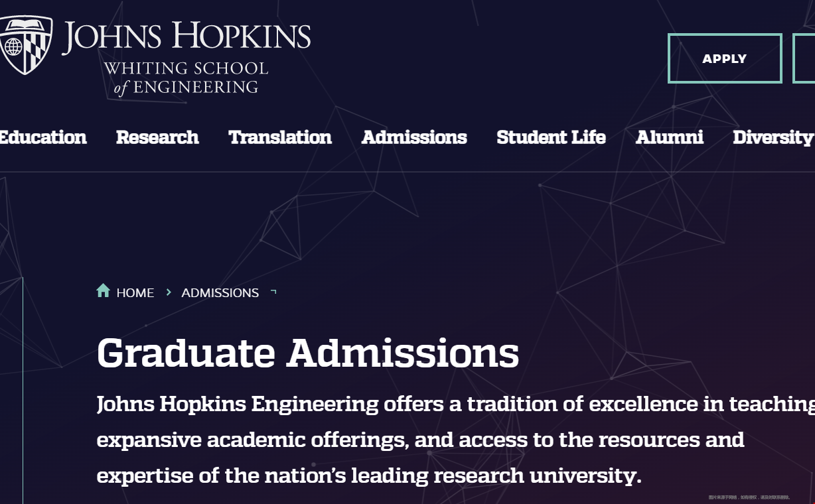Open the Research navigation menu

(157, 138)
